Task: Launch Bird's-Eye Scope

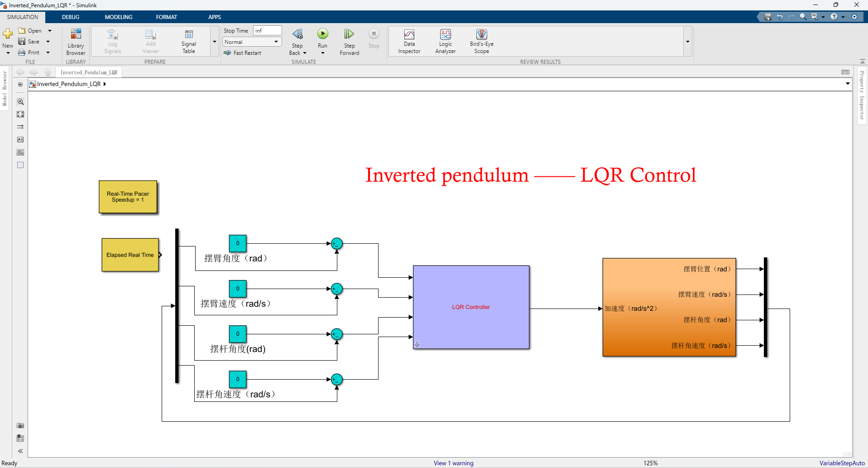Action: pyautogui.click(x=481, y=41)
